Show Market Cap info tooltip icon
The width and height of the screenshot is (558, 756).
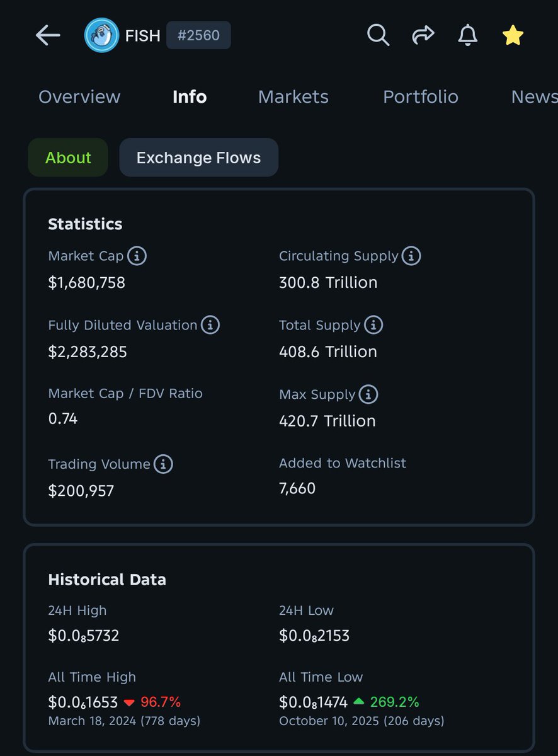137,256
